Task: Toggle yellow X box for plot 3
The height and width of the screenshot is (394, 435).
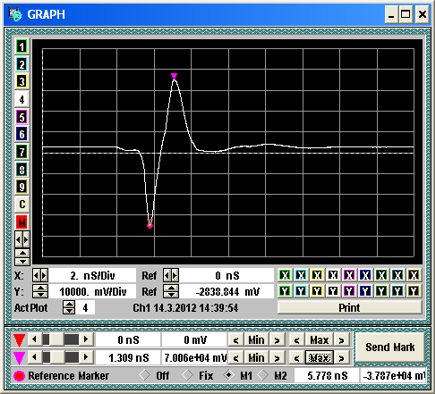Action: tap(317, 275)
